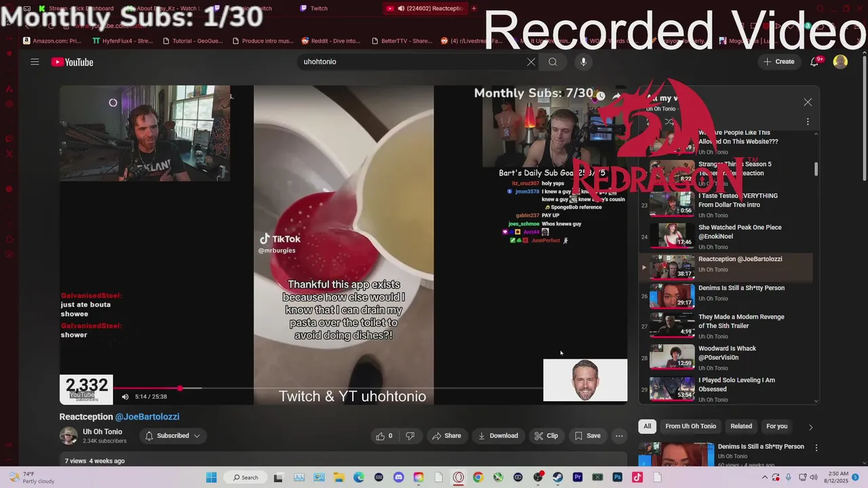The height and width of the screenshot is (488, 868).
Task: Select the Related filter chip
Action: pos(741,426)
